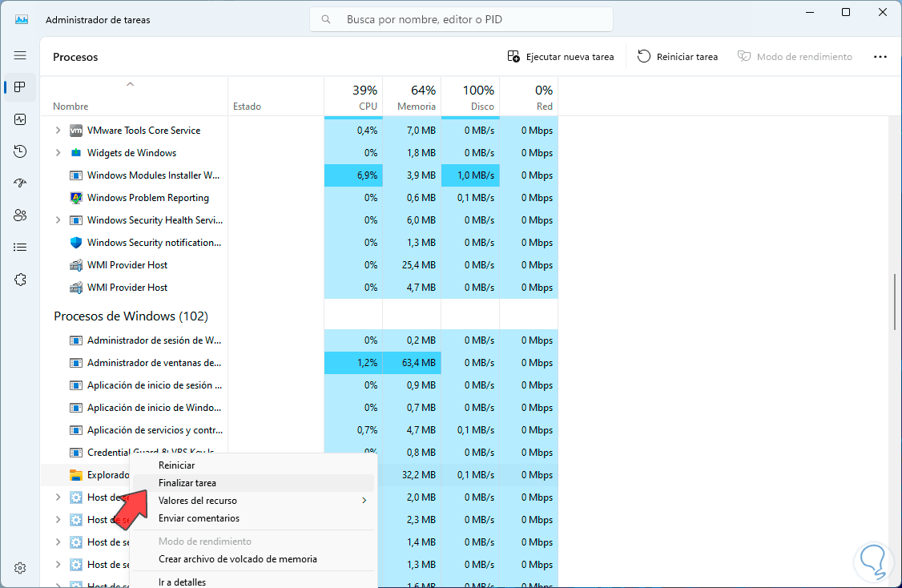Choose Reiniciar from the context menu

[x=176, y=465]
